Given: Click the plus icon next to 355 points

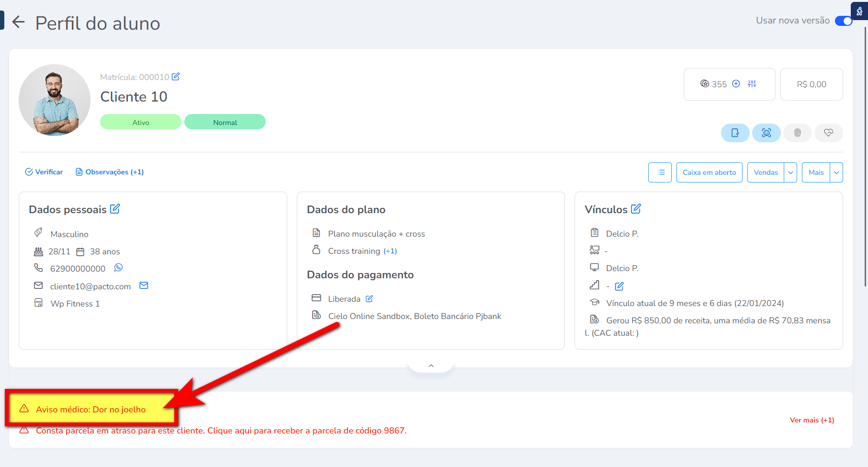Looking at the screenshot, I should [x=736, y=84].
